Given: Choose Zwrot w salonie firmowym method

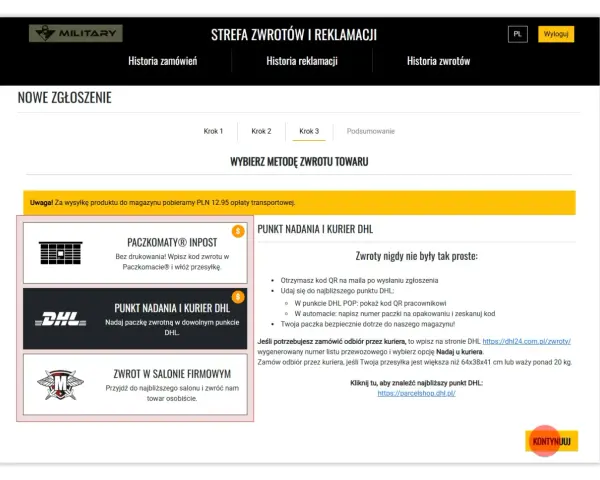Looking at the screenshot, I should (x=135, y=384).
